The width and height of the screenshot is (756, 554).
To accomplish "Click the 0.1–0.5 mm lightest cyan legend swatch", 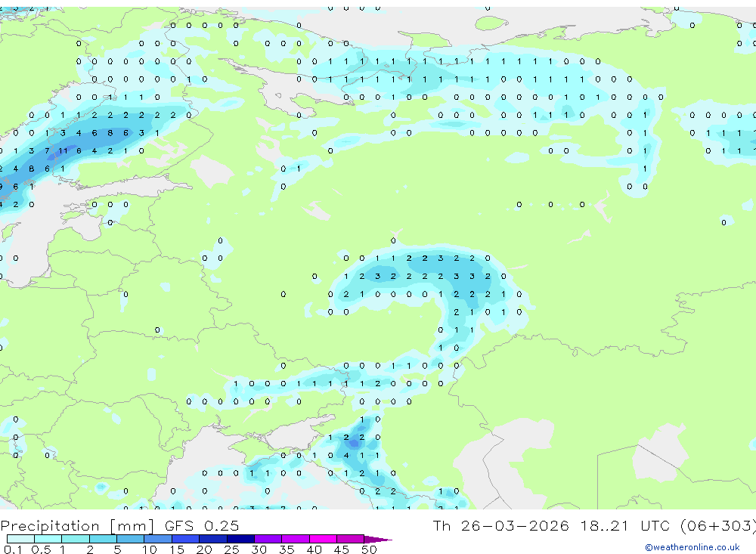I will coord(20,539).
